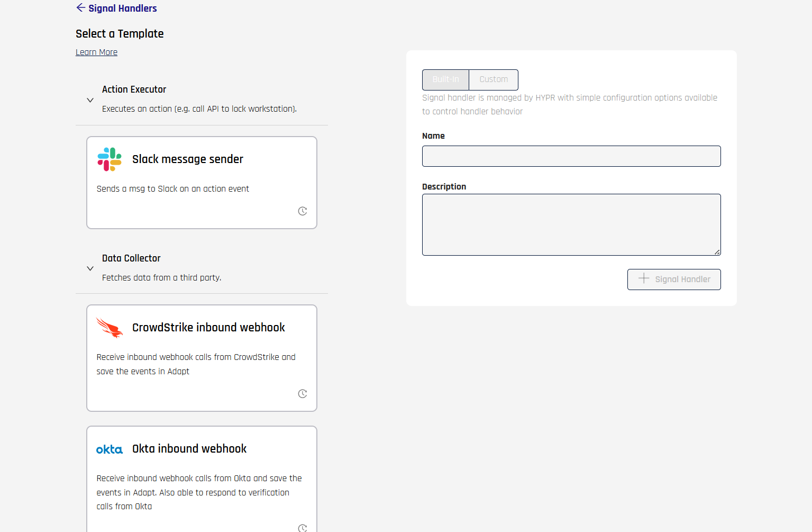The image size is (812, 532).
Task: Click the Data Collector section heading
Action: coord(131,258)
